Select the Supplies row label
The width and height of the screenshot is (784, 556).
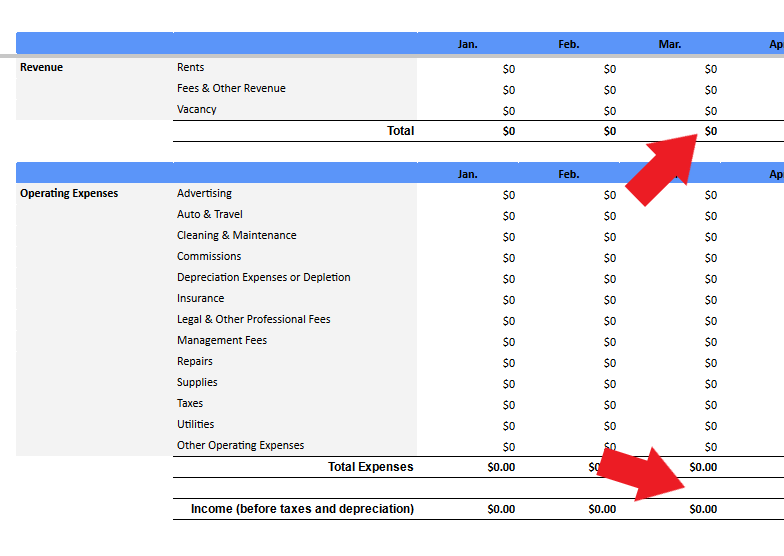coord(197,382)
